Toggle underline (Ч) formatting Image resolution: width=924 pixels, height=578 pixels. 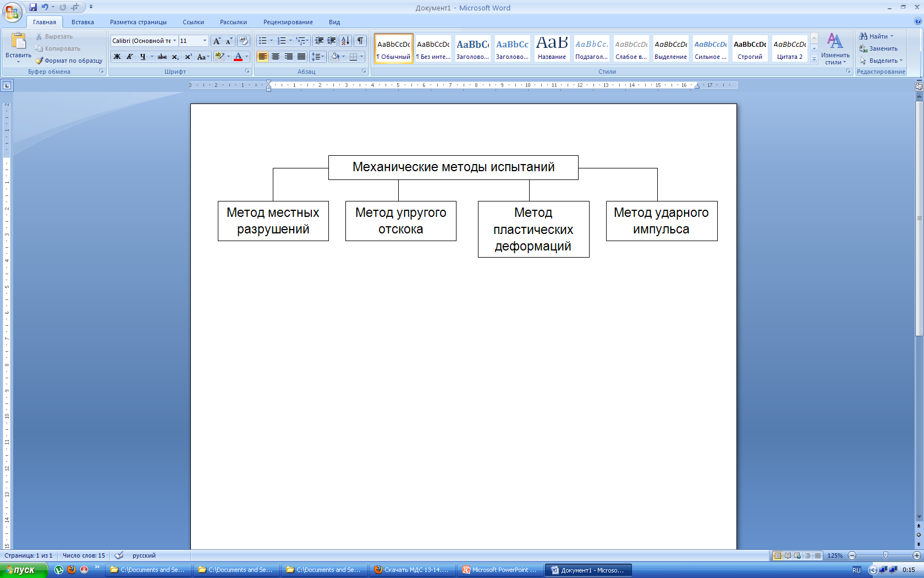tap(143, 57)
